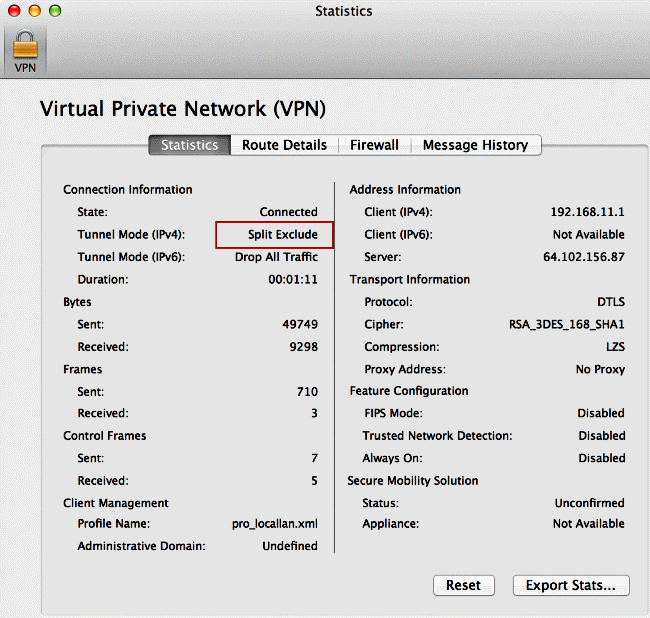The image size is (650, 618).
Task: Click the 'Connection Information' heading
Action: [x=128, y=189]
